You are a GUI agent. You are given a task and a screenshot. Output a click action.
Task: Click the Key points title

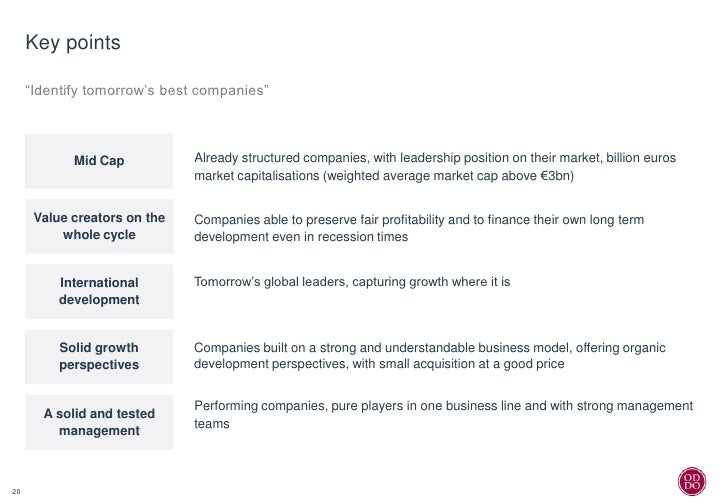click(x=73, y=43)
